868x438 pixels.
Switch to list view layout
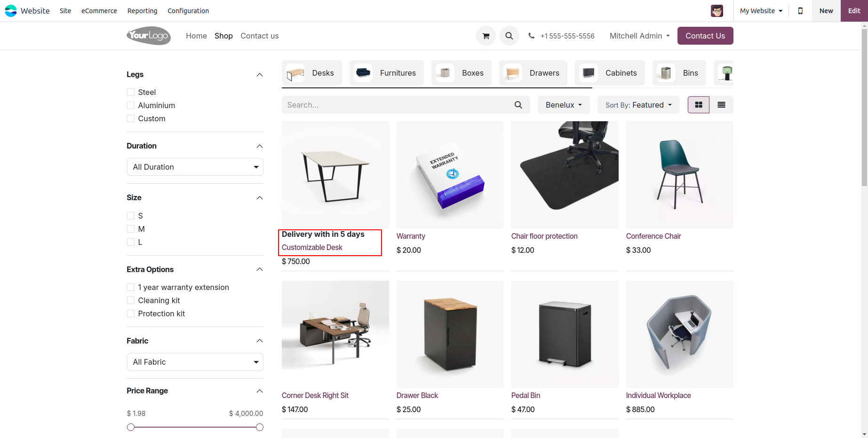tap(721, 105)
